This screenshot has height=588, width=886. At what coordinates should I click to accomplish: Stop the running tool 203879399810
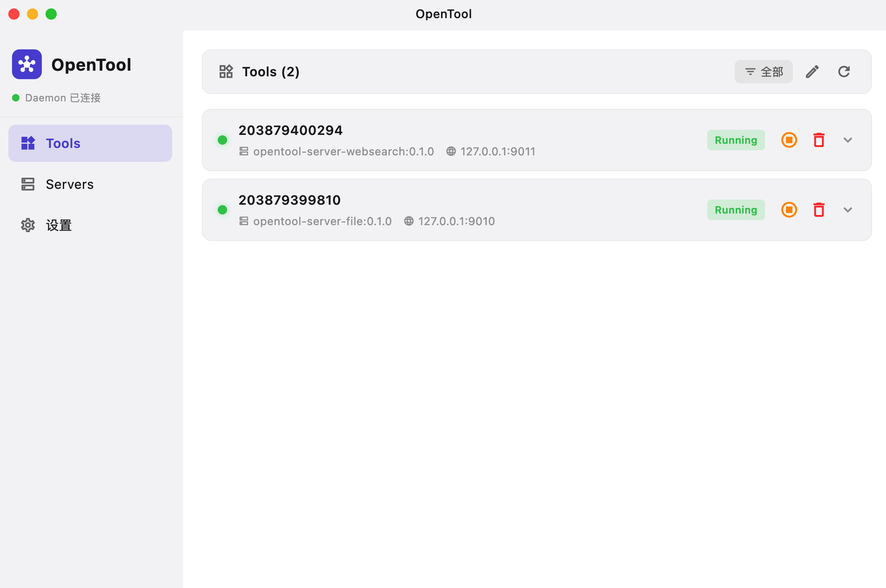[x=789, y=210]
